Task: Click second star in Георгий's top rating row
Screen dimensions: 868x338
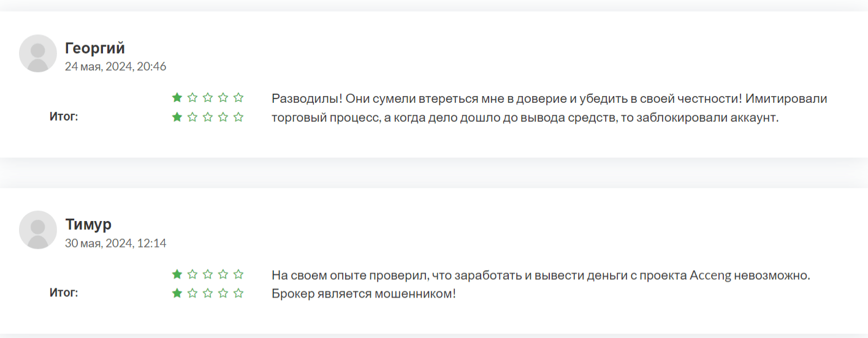Action: point(192,97)
